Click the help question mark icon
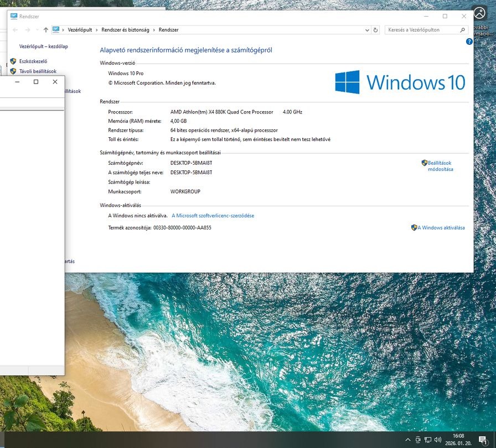The width and height of the screenshot is (496, 448). tap(469, 41)
